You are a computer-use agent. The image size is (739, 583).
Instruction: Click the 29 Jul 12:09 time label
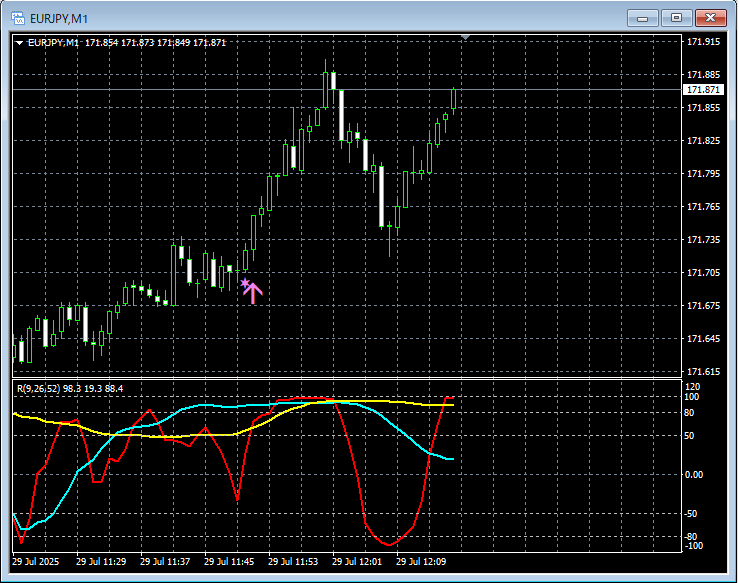[421, 562]
